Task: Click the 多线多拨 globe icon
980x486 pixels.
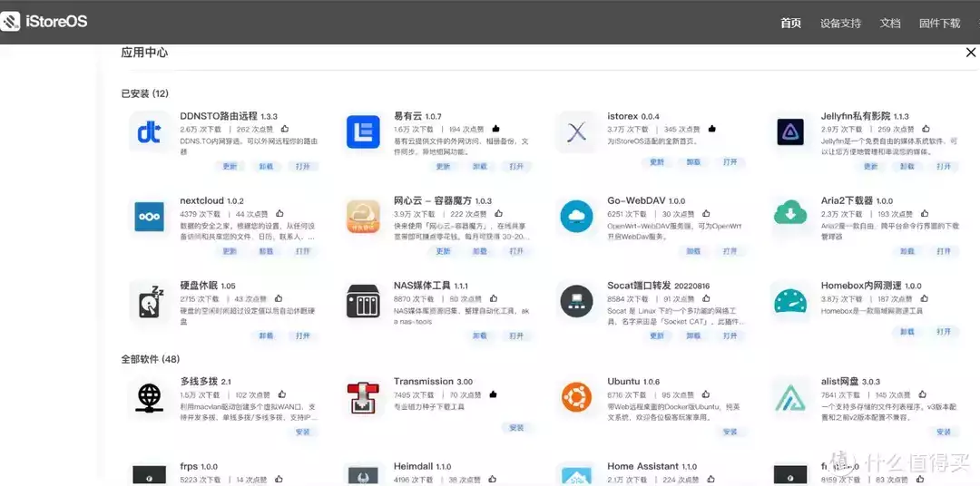Action: click(x=150, y=397)
